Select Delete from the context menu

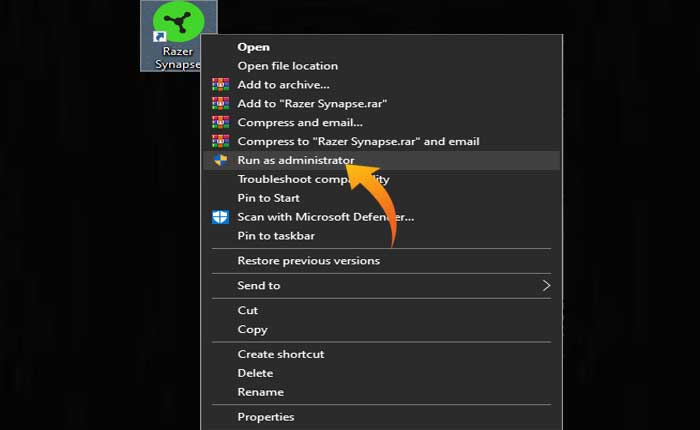[x=255, y=373]
